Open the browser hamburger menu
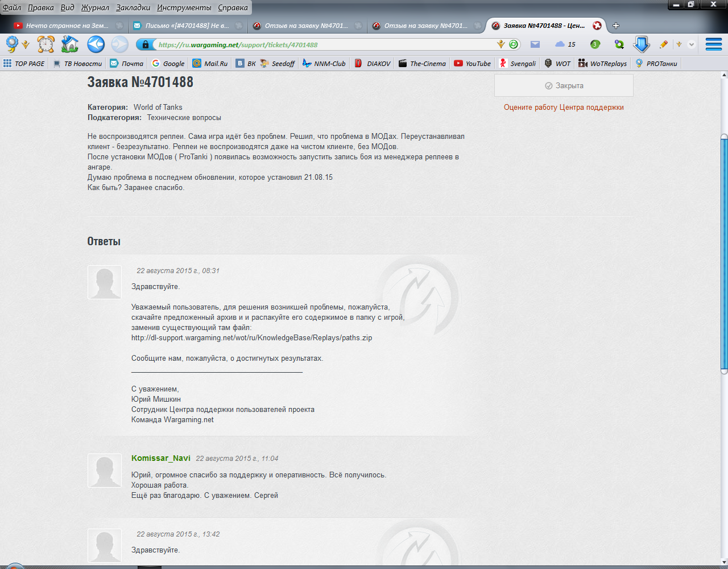 714,44
